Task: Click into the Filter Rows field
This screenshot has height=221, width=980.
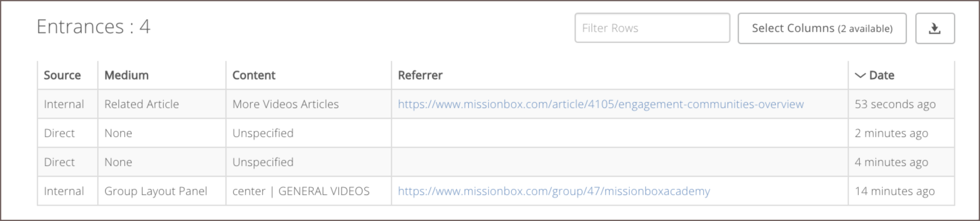Action: point(652,28)
